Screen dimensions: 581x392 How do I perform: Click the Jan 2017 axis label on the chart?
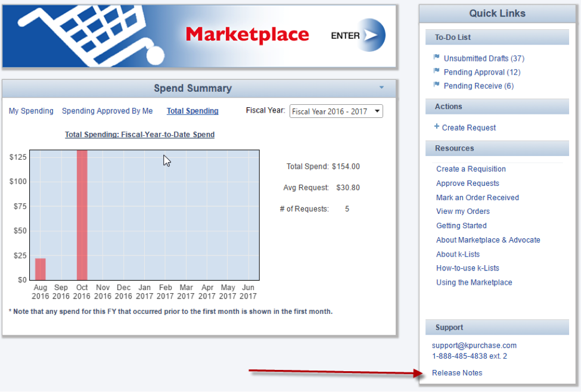point(145,292)
